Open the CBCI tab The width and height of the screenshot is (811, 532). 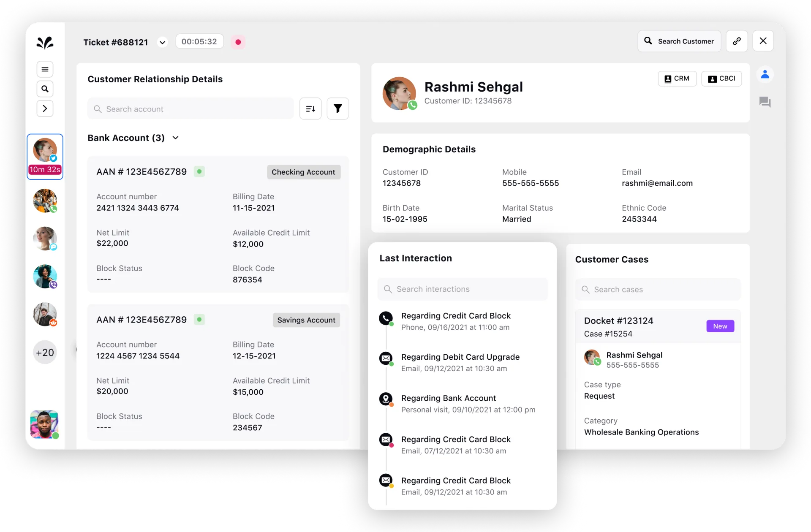[721, 79]
